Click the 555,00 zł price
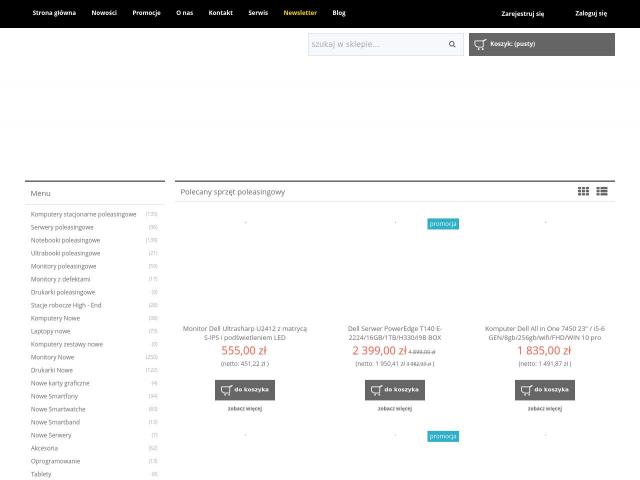 244,351
